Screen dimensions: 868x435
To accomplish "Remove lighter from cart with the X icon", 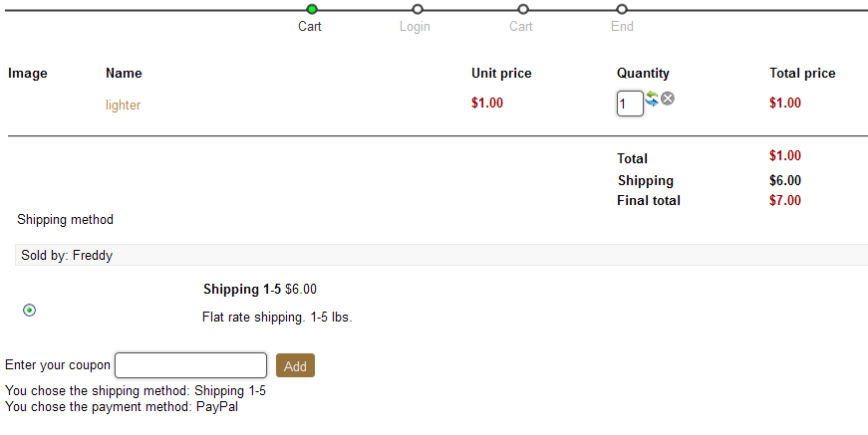I will click(668, 98).
